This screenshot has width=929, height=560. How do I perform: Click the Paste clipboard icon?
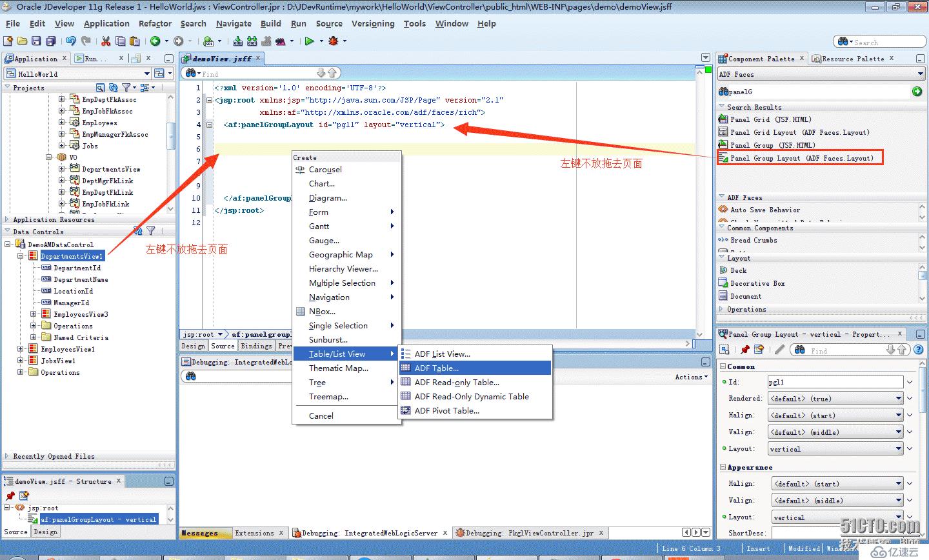pyautogui.click(x=134, y=41)
